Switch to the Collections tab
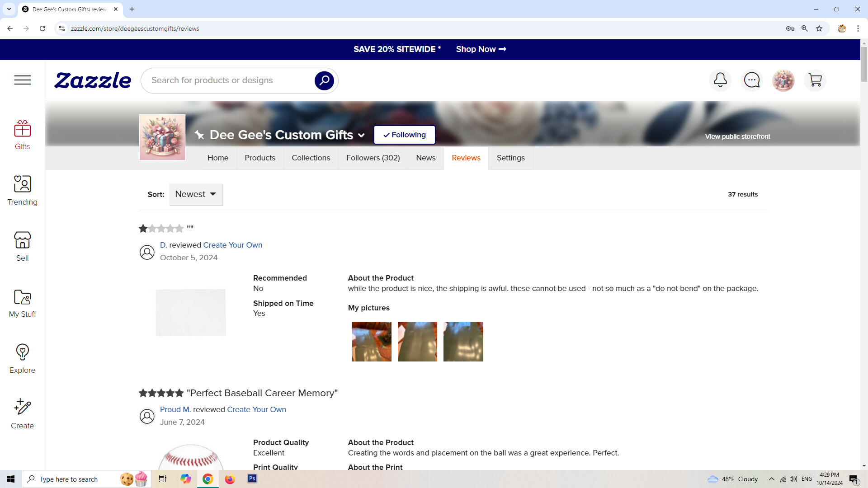 pos(311,158)
